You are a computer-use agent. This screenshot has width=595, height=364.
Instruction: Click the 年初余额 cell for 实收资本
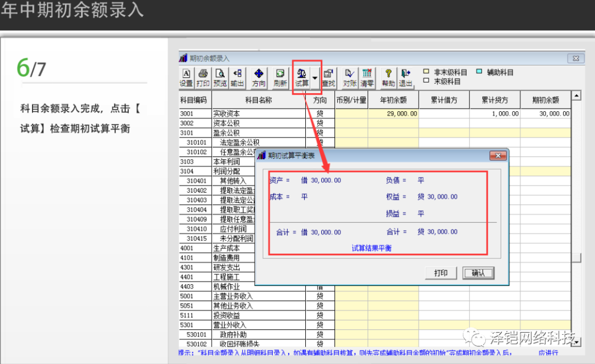(x=393, y=113)
